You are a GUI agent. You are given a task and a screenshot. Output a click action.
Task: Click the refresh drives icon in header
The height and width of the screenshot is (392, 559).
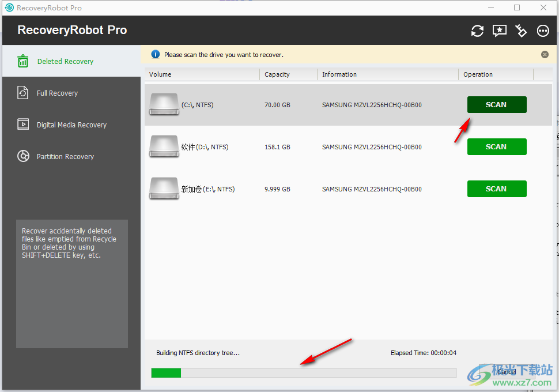pyautogui.click(x=477, y=31)
